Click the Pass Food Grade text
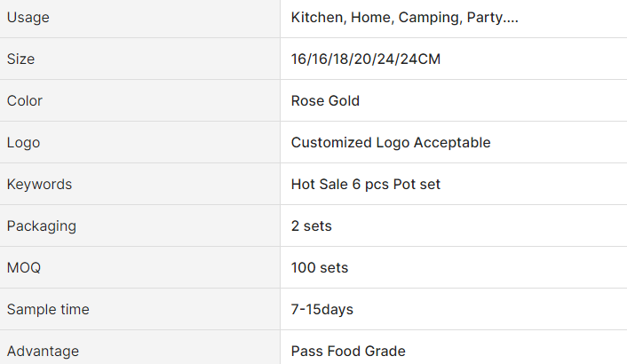This screenshot has height=364, width=627. 348,352
